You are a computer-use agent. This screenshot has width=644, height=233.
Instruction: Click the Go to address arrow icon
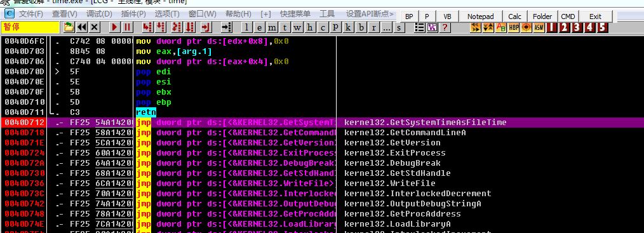(x=226, y=27)
